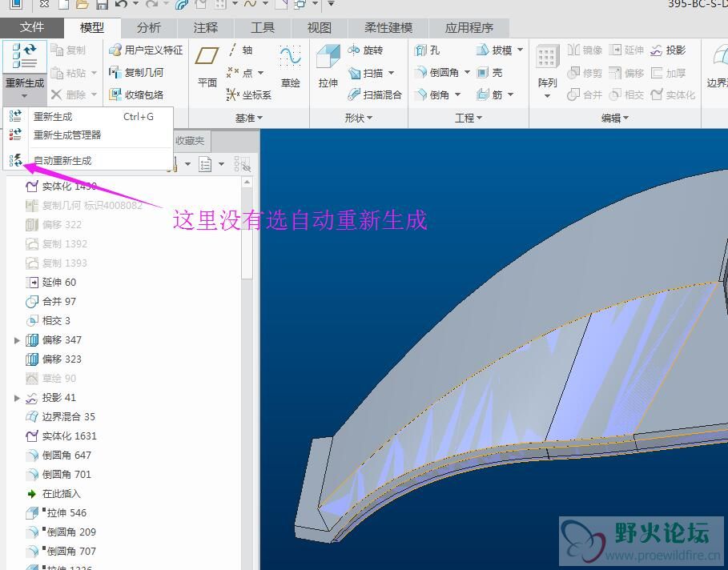Screen dimensions: 728x570
Task: Select the 坐标系 coordinate system tool
Action: pyautogui.click(x=248, y=95)
